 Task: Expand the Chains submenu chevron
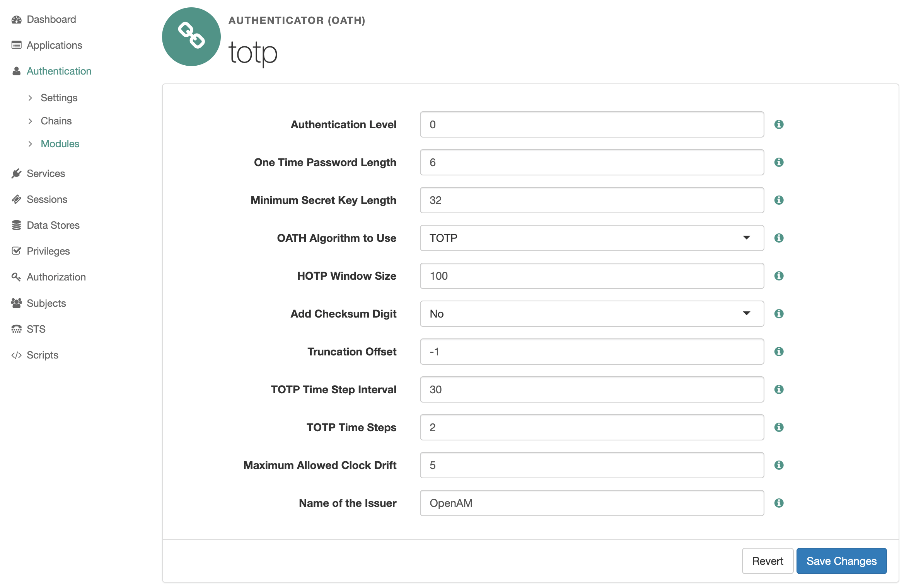click(30, 121)
